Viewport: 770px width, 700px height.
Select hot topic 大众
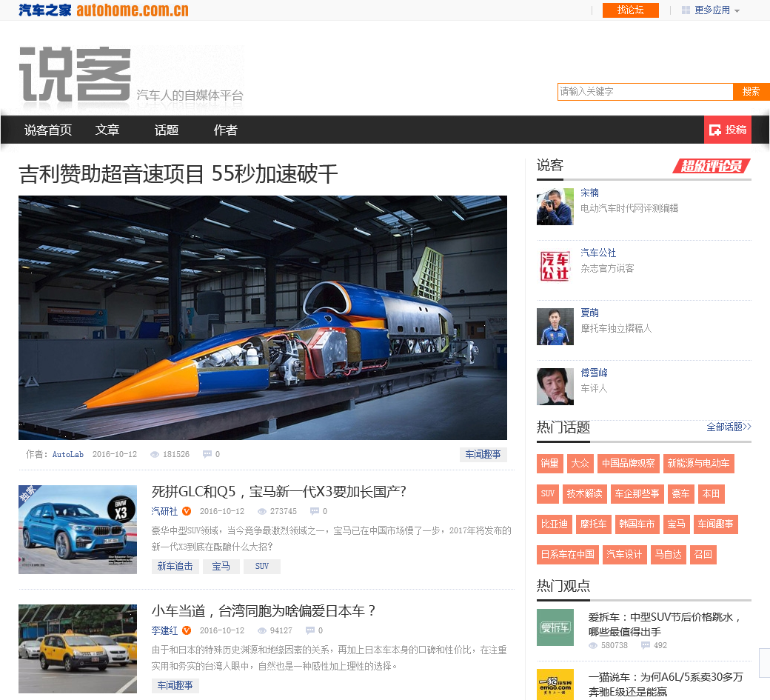(580, 464)
